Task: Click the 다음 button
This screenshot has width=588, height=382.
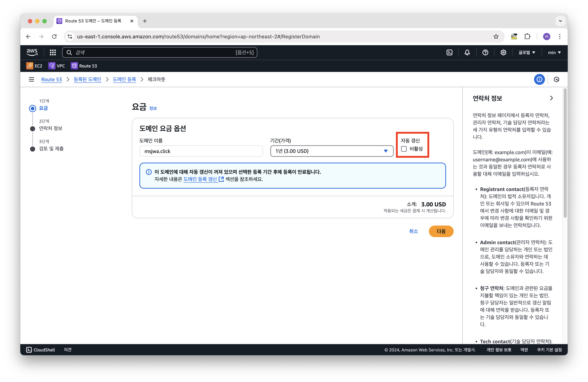Action: coord(441,231)
